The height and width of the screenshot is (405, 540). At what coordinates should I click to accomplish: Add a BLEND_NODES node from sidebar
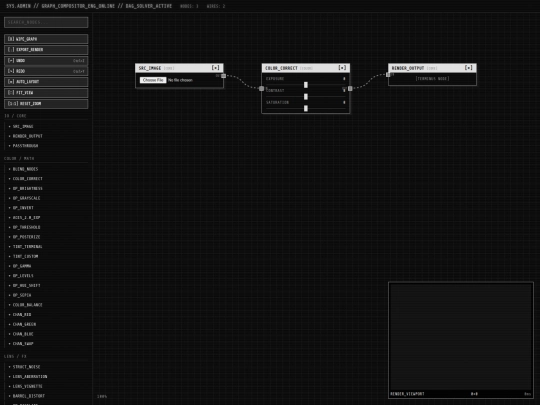[x=46, y=169]
